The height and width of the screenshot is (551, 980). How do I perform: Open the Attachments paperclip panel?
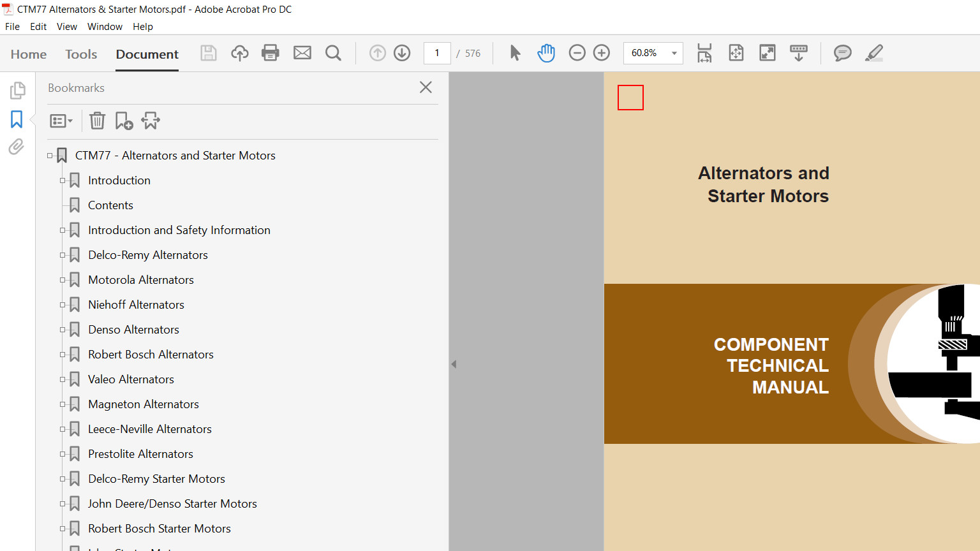[x=17, y=147]
